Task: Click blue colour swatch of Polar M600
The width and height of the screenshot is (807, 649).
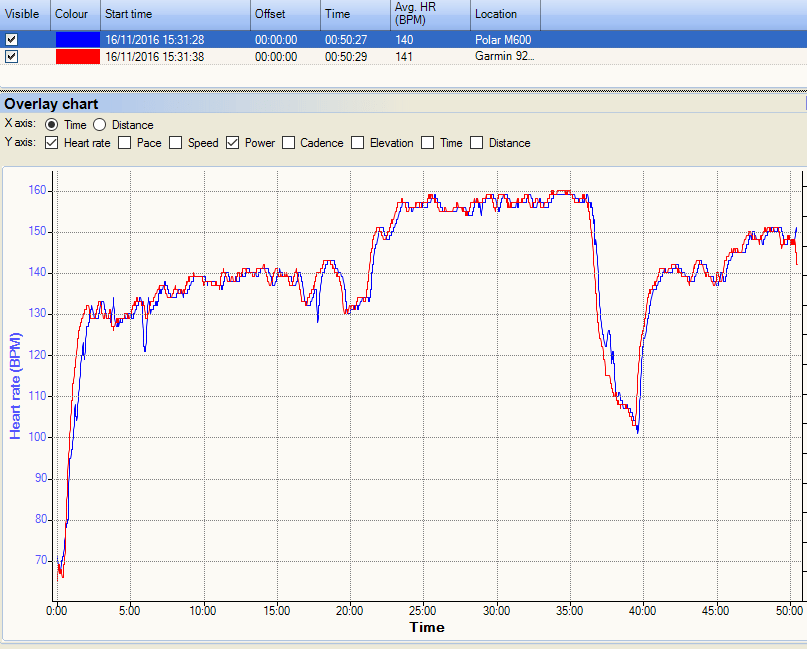Action: point(78,40)
